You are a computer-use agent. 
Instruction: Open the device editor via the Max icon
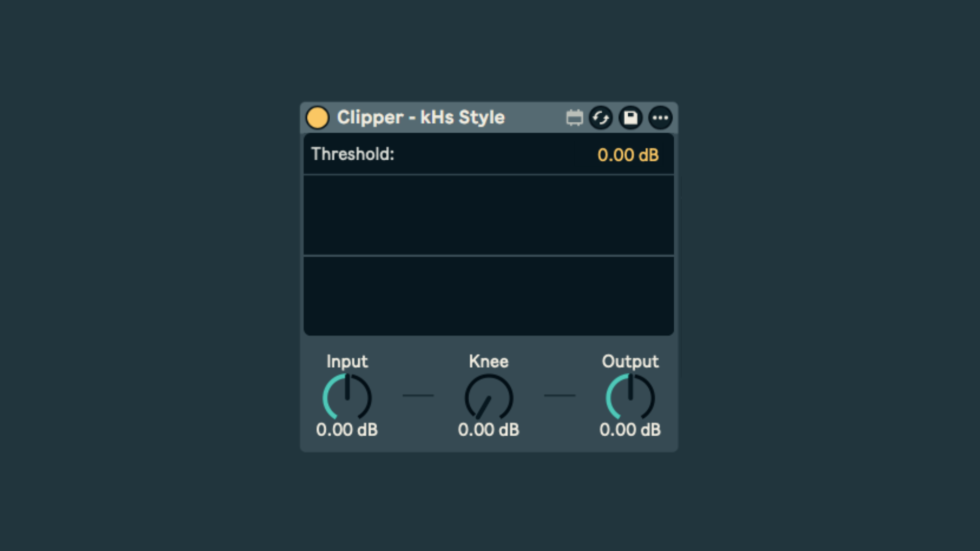coord(574,118)
